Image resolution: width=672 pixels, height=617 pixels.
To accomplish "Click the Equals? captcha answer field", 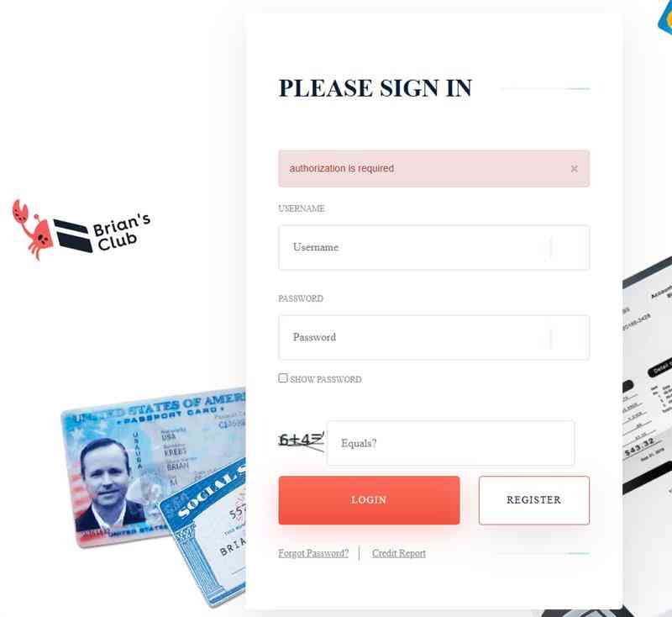I will pos(450,443).
